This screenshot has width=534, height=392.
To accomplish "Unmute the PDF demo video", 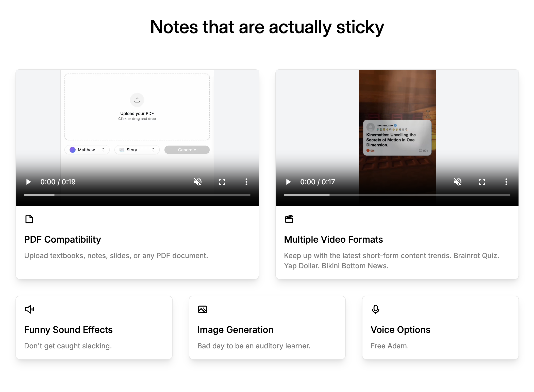I will (198, 182).
